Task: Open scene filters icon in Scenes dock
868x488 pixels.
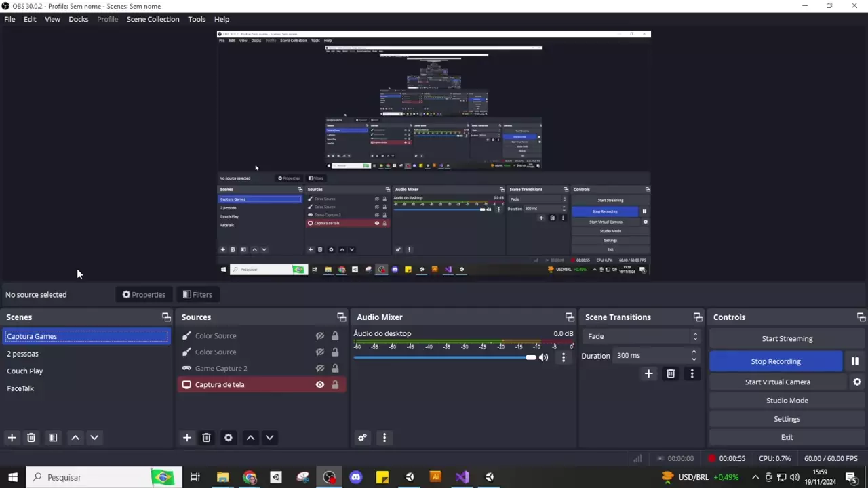Action: click(x=53, y=438)
